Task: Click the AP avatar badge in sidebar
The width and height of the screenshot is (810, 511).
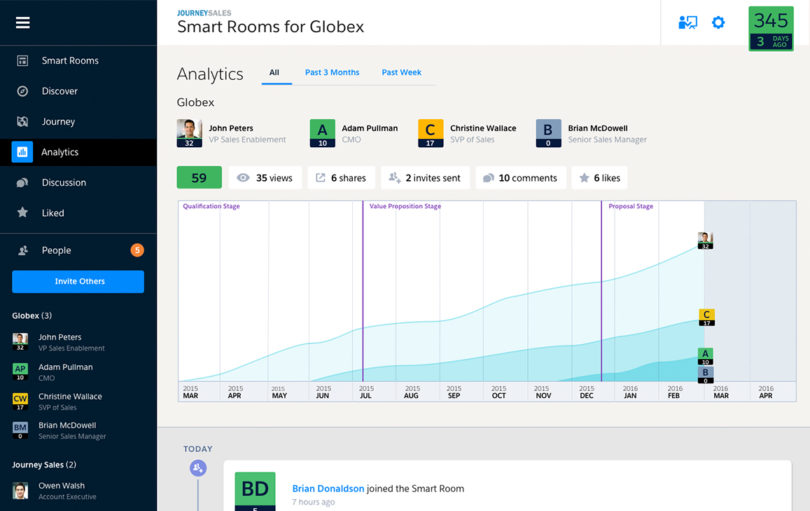Action: coord(20,371)
